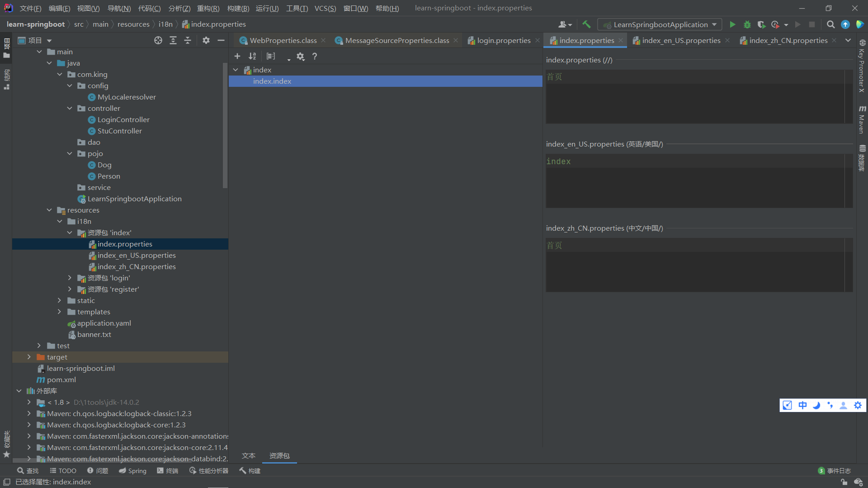Collapse the index node in property tree
868x488 pixels.
coord(236,70)
